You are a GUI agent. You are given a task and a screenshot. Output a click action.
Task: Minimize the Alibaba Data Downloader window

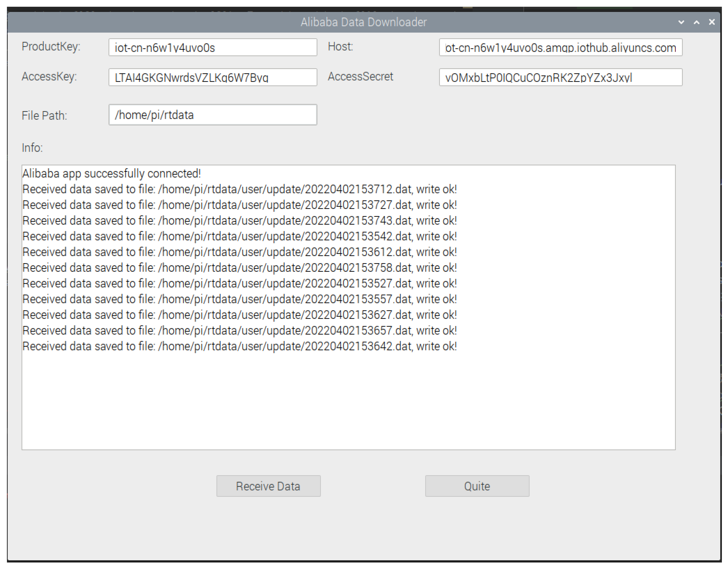tap(681, 22)
